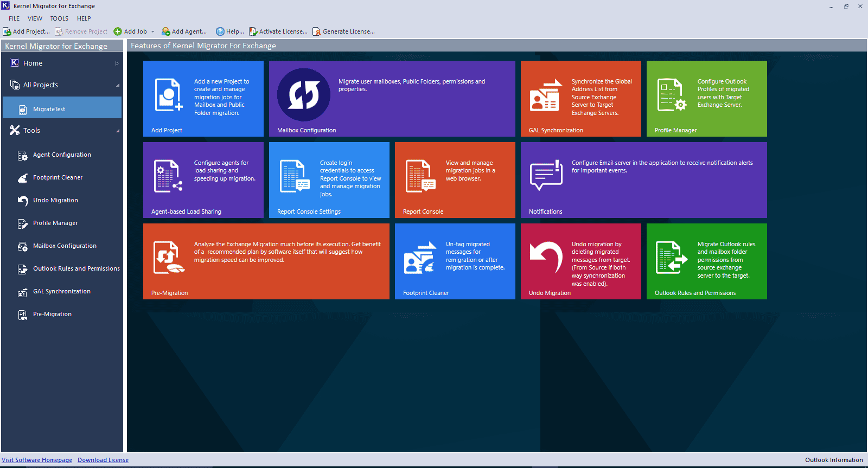Viewport: 868px width, 468px height.
Task: Click the Remove Project toolbar icon
Action: 59,31
